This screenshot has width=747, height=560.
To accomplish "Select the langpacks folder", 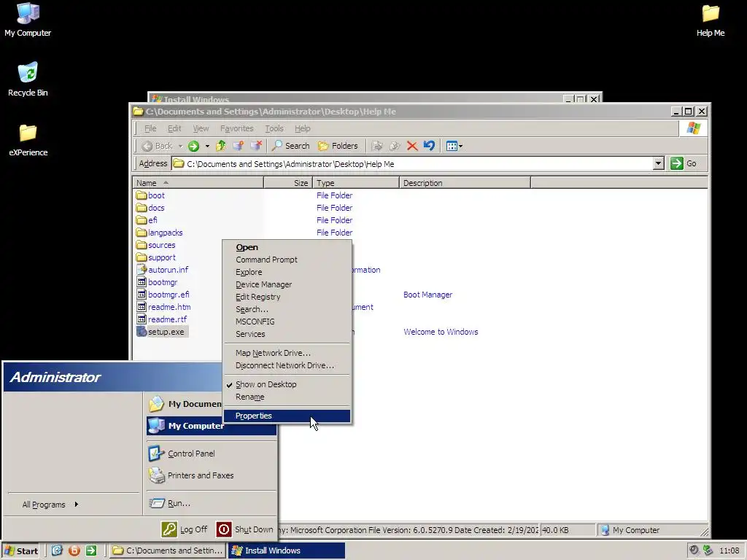I will tap(160, 233).
